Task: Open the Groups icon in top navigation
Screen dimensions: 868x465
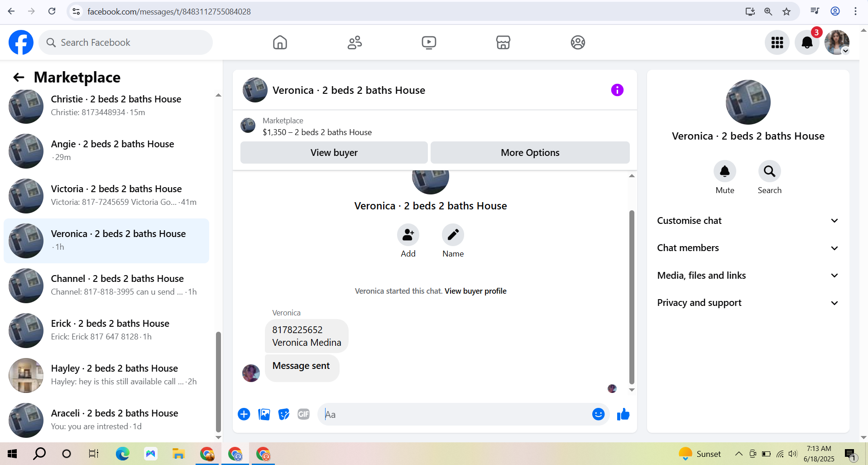Action: (578, 43)
